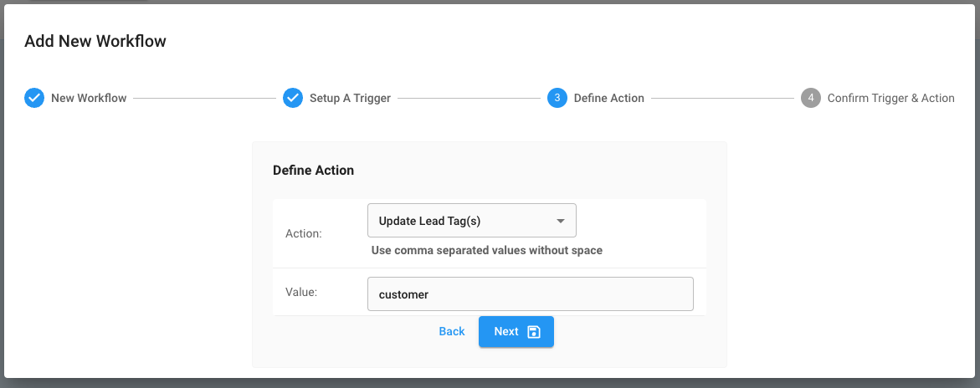Click the step 3 number circle

tap(557, 98)
